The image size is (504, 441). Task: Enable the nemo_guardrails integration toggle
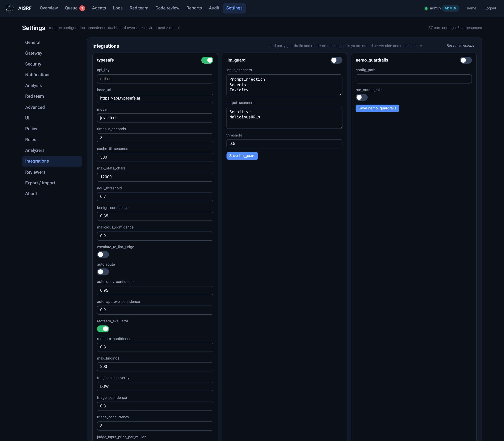pyautogui.click(x=466, y=60)
